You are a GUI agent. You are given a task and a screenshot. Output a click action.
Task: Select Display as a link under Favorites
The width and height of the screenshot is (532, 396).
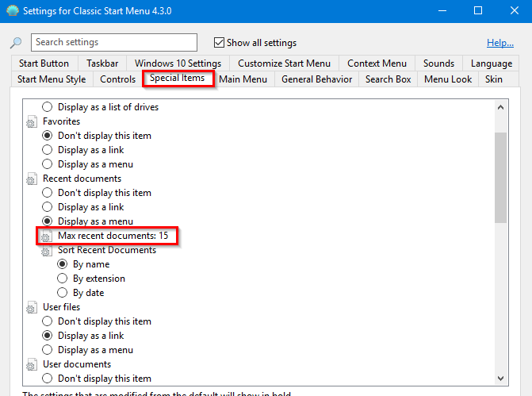48,150
